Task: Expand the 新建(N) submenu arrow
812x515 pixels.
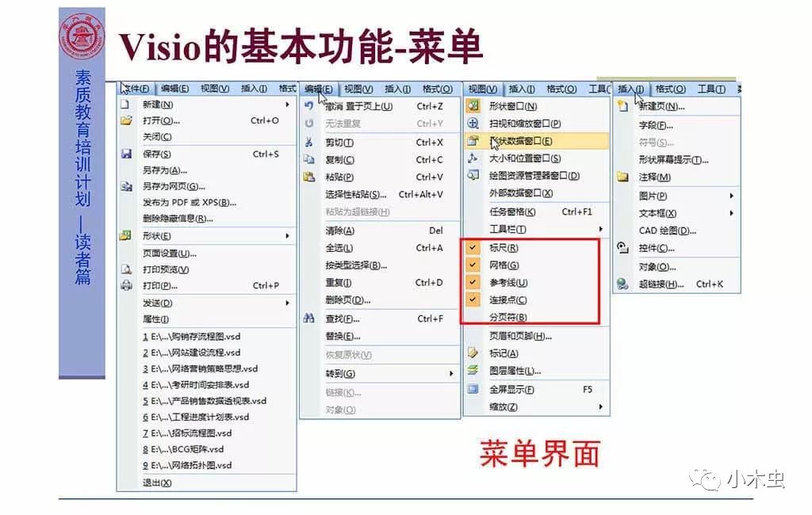Action: [287, 104]
